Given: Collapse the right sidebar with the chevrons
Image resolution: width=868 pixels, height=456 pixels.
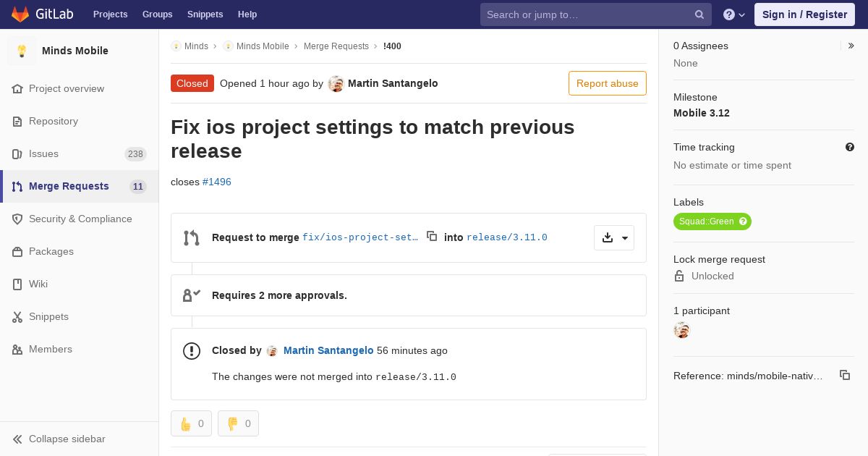Looking at the screenshot, I should tap(851, 46).
